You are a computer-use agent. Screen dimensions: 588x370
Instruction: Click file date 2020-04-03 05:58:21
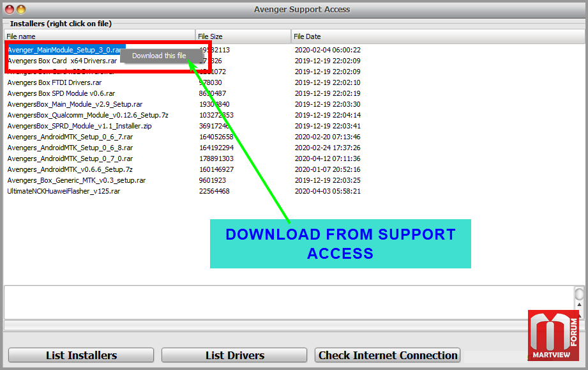328,191
